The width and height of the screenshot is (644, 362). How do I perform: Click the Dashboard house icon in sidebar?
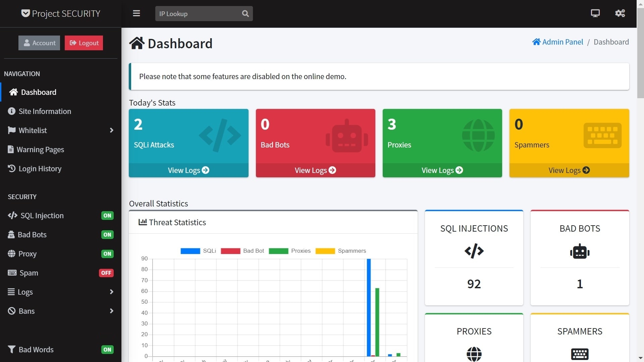pos(13,92)
